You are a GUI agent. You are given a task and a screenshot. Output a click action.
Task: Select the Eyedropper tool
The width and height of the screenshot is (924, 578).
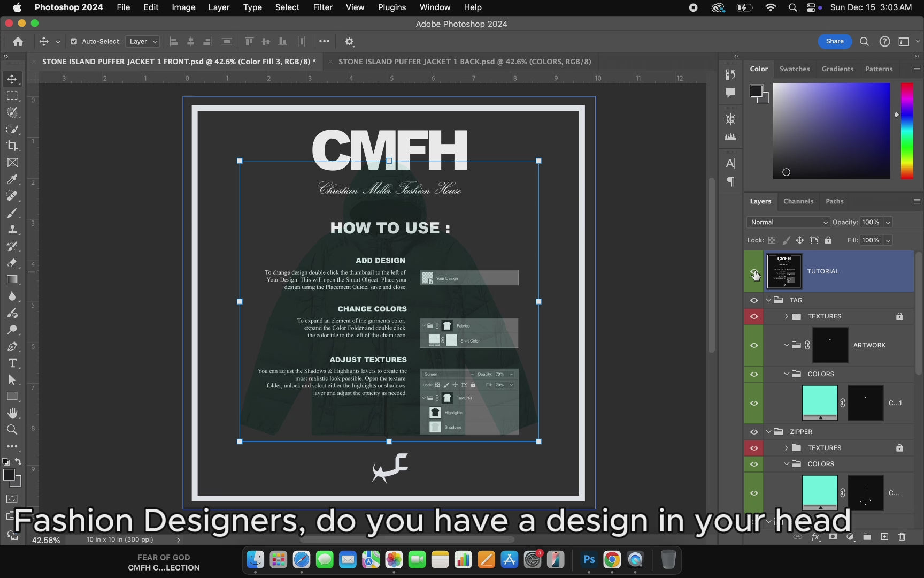[x=12, y=179]
